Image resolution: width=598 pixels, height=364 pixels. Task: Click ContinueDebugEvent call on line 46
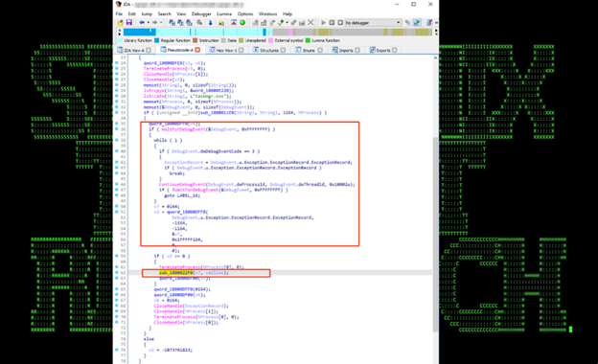tap(182, 184)
